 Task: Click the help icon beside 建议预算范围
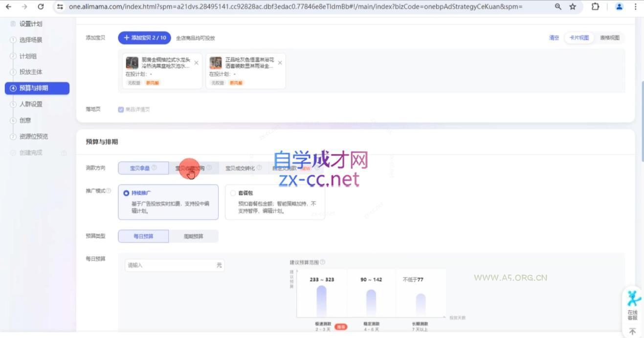tap(321, 262)
